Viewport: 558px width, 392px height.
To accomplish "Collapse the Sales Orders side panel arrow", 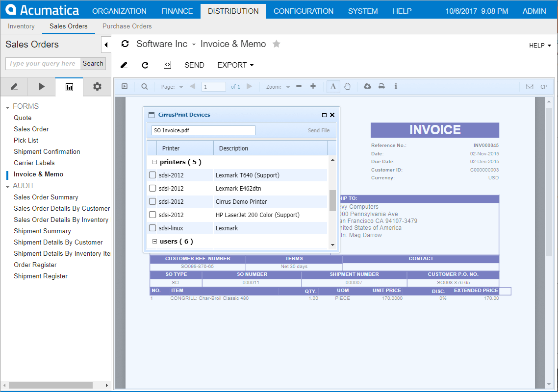I will coord(106,45).
